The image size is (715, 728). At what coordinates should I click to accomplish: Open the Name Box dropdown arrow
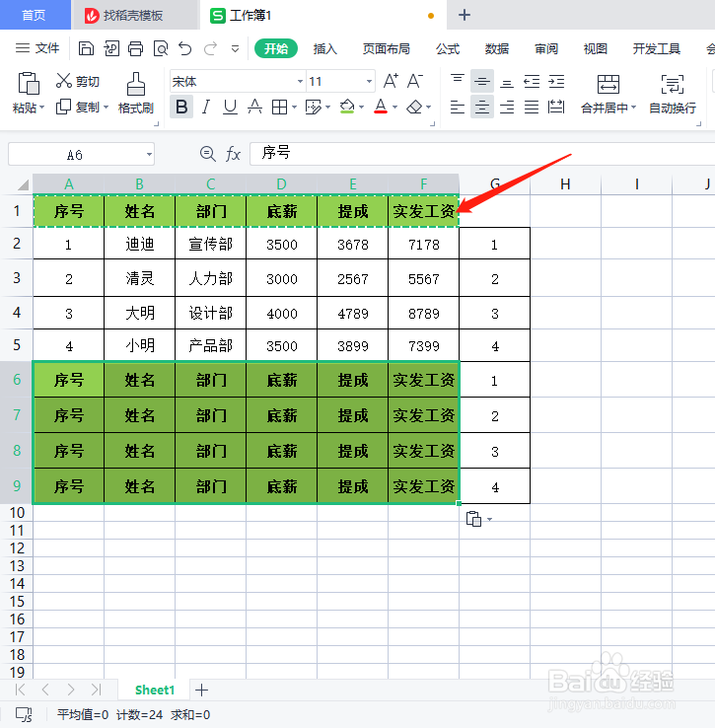click(149, 154)
